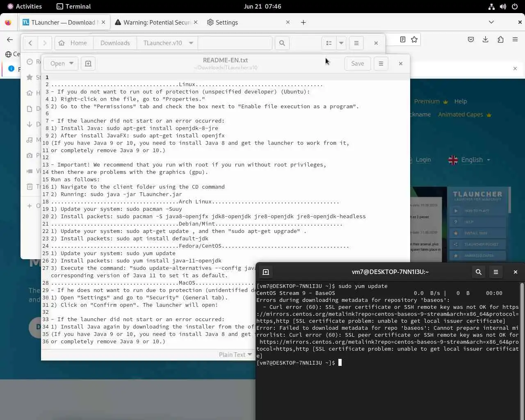Screen dimensions: 525x420
Task: Expand the TLauncher.v10 folder dropdown in Files
Action: (191, 43)
